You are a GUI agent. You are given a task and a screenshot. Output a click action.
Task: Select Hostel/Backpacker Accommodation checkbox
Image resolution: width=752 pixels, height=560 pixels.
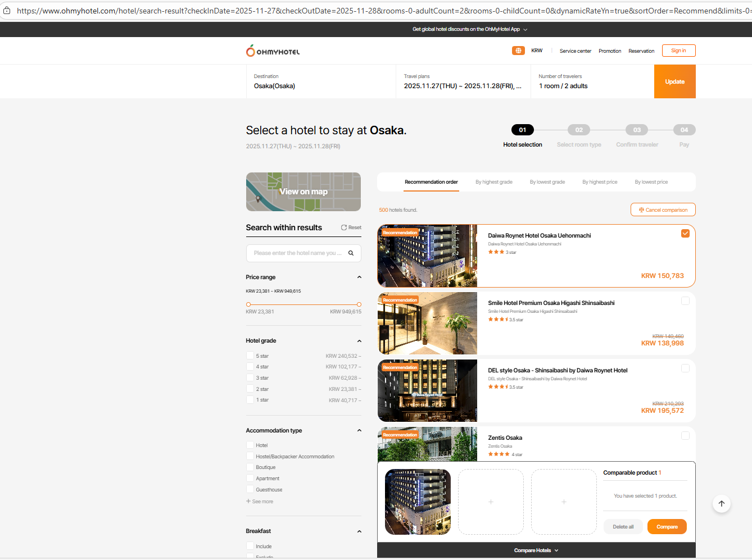(250, 456)
